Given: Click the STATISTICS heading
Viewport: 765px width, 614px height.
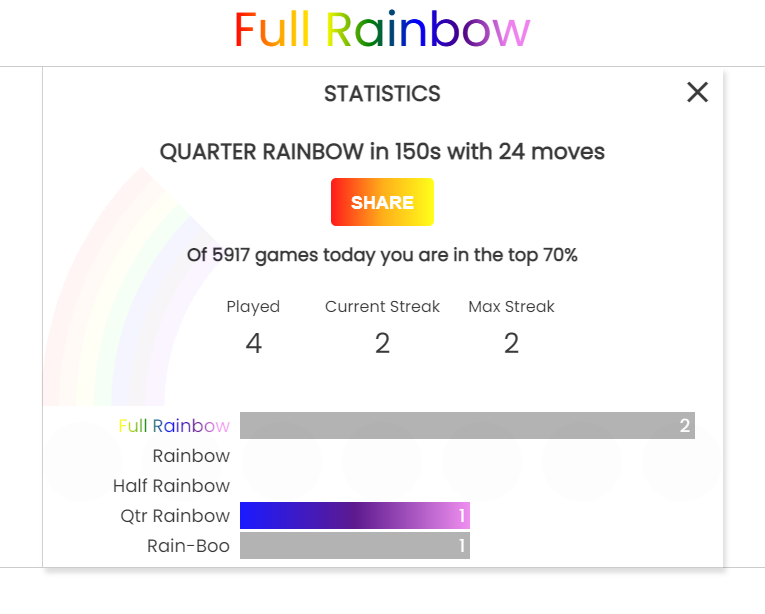Looking at the screenshot, I should [382, 94].
